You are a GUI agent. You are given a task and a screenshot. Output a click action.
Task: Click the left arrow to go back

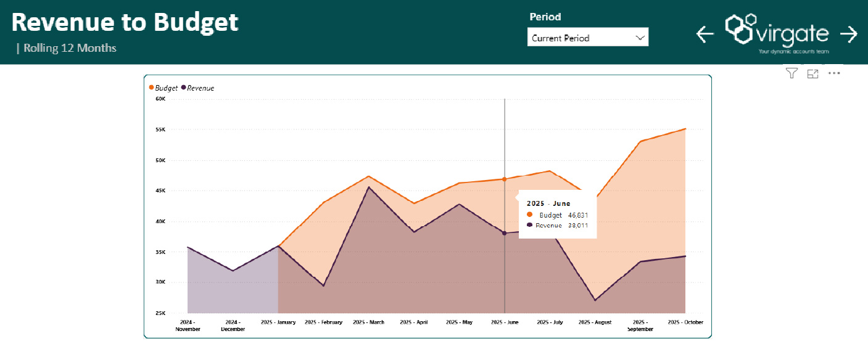point(705,34)
